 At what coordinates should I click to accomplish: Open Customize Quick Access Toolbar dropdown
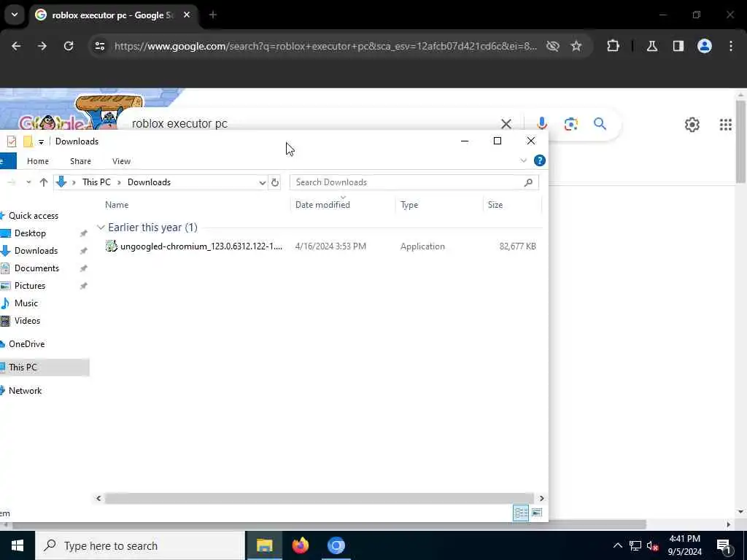(x=41, y=142)
